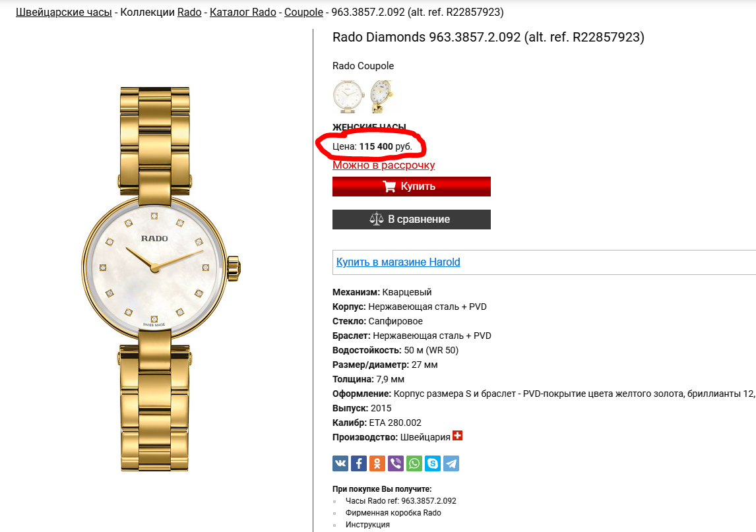Share via the Viber icon
This screenshot has width=756, height=532.
396,463
